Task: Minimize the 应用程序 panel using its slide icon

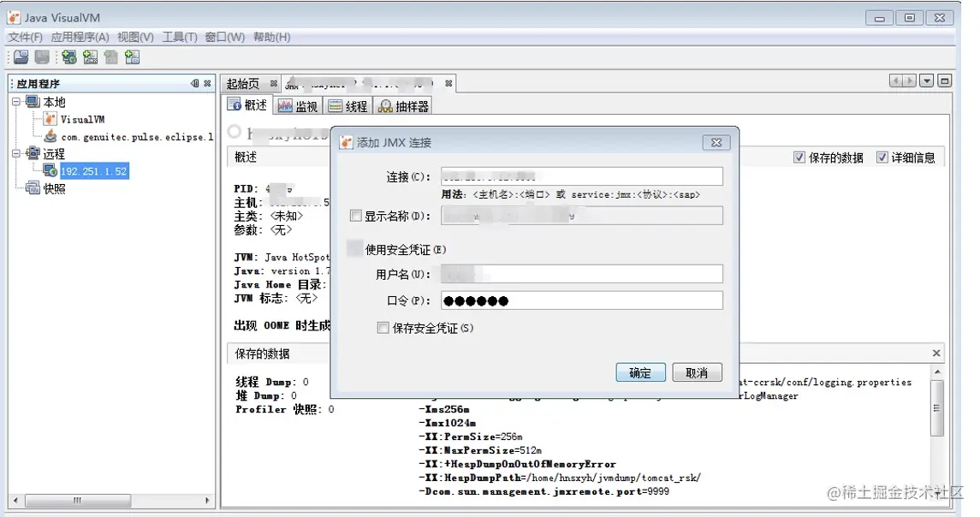Action: [x=195, y=83]
